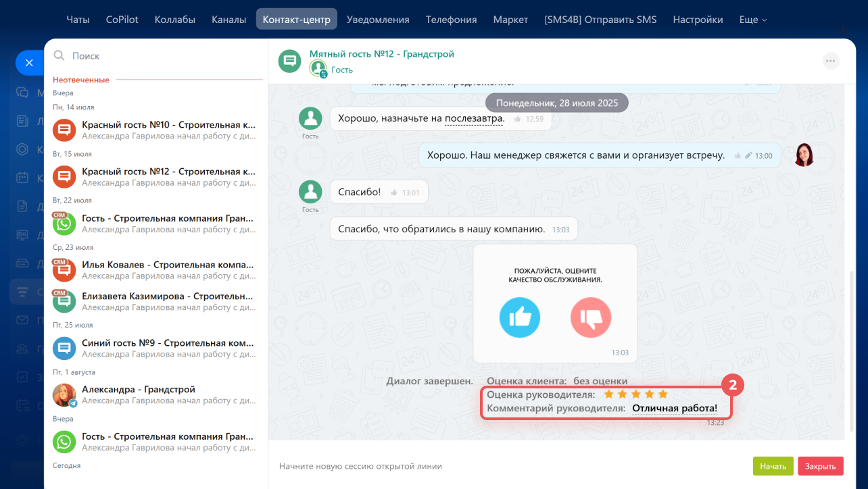868x489 pixels.
Task: Click the Неотвеченные section header
Action: tap(81, 80)
